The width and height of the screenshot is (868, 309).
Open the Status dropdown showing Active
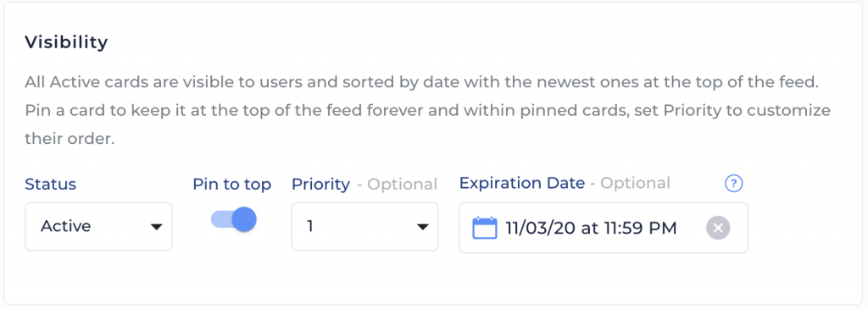pos(98,227)
